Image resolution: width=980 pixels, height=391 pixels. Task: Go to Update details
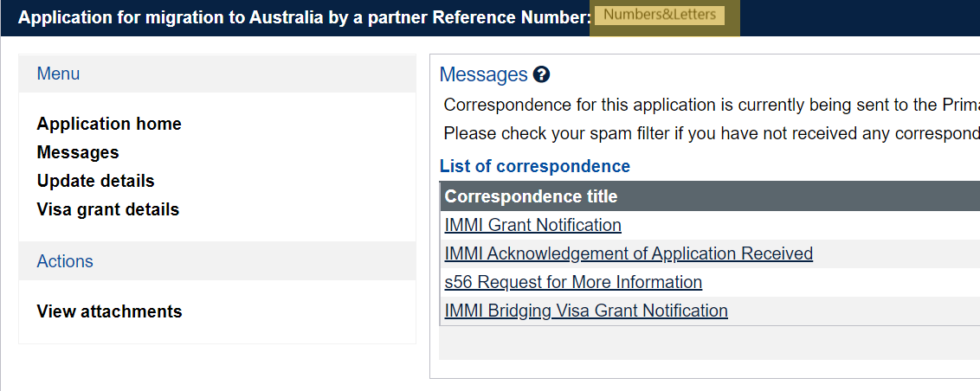[95, 181]
